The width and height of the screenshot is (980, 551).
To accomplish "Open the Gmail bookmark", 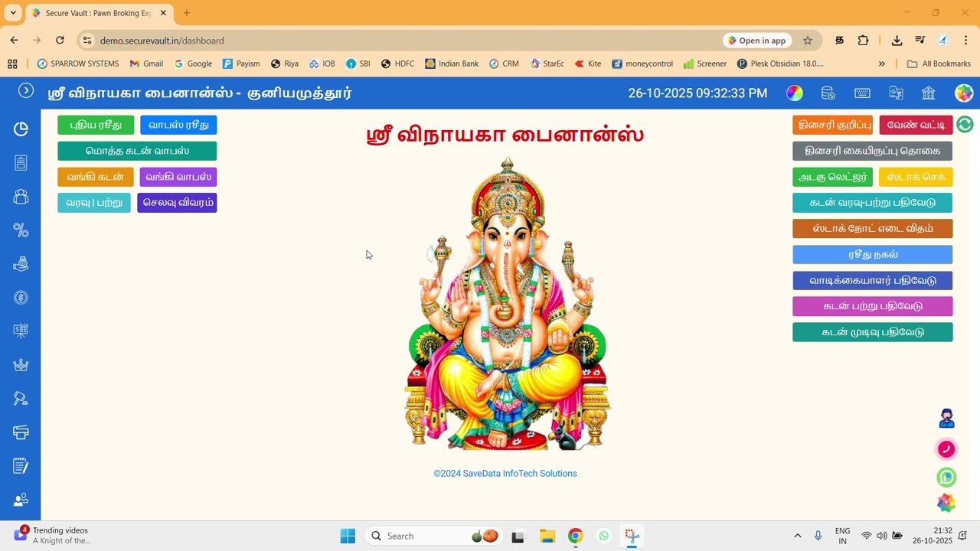I will tap(146, 64).
